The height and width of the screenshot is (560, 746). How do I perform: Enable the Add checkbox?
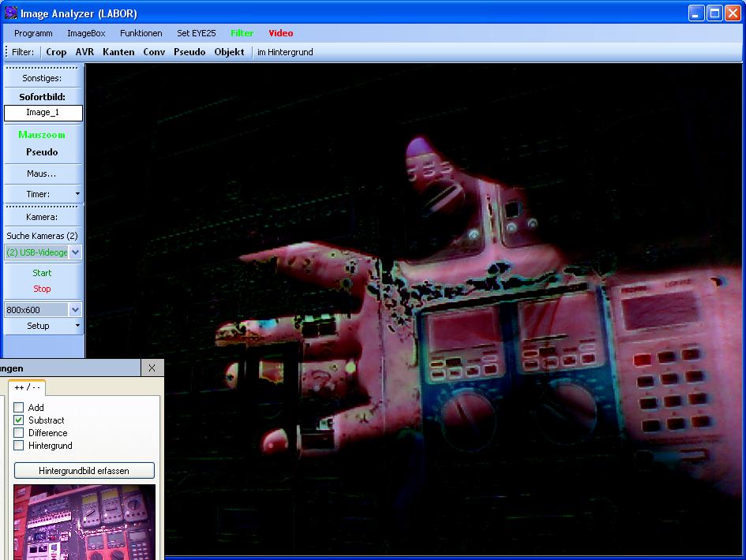(x=19, y=408)
